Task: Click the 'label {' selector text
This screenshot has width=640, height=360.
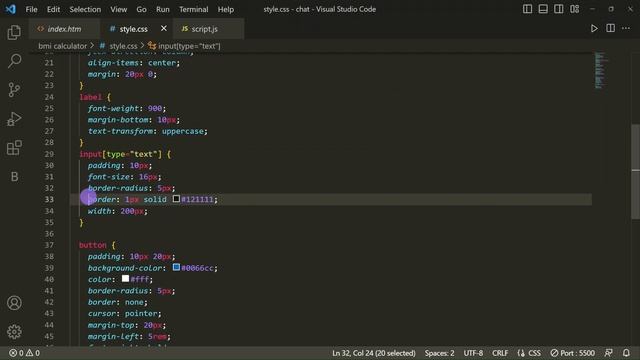Action: (x=95, y=97)
